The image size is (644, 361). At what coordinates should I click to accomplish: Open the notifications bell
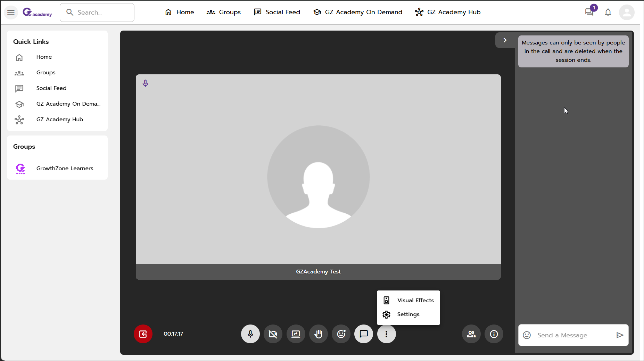coord(608,13)
